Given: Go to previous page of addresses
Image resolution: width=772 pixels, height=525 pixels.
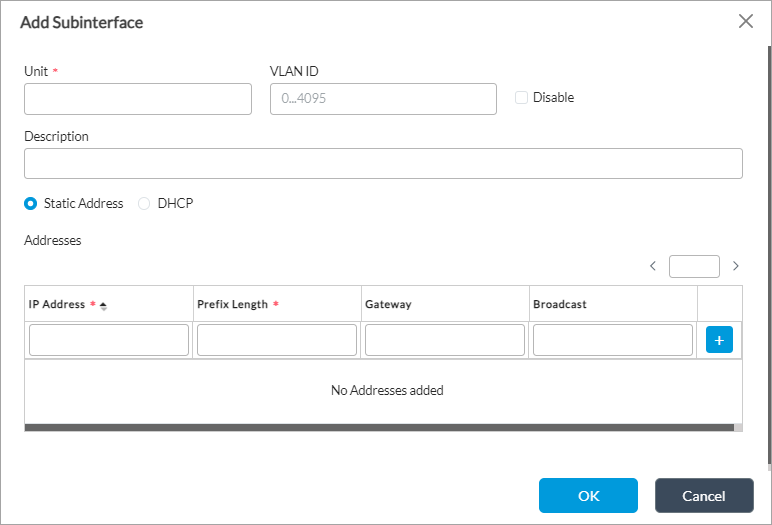Looking at the screenshot, I should (x=653, y=266).
